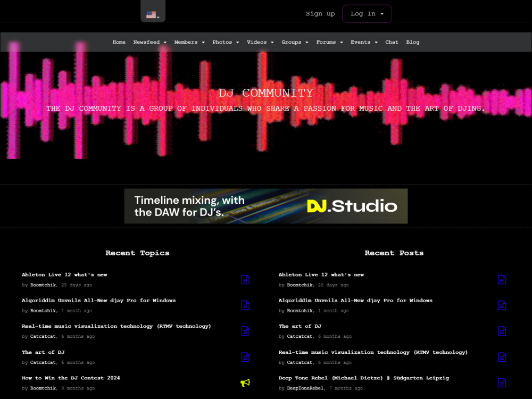Expand the Events menu
This screenshot has width=532, height=399.
pyautogui.click(x=364, y=42)
